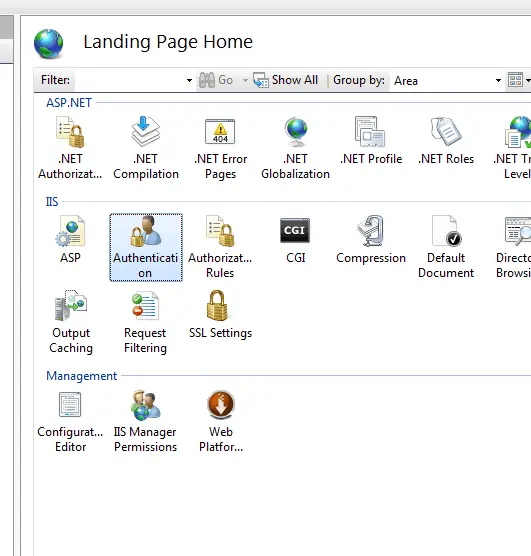531x556 pixels.
Task: Click Show All in filter bar
Action: 286,80
